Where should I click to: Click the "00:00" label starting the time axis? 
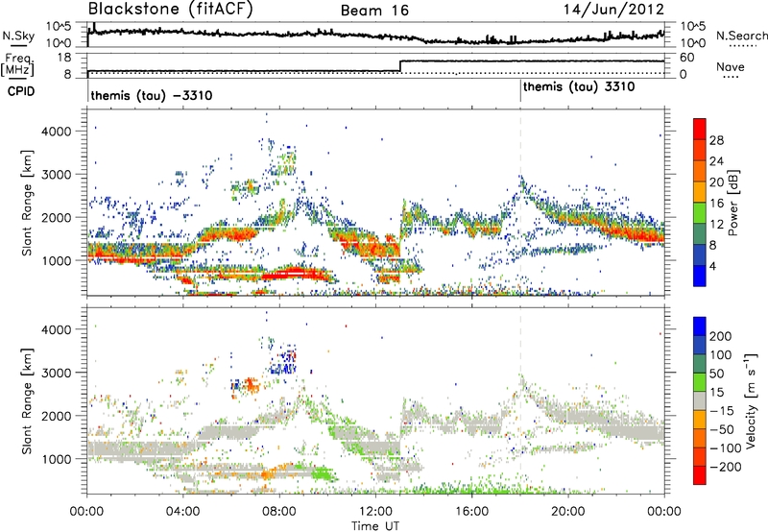click(87, 512)
